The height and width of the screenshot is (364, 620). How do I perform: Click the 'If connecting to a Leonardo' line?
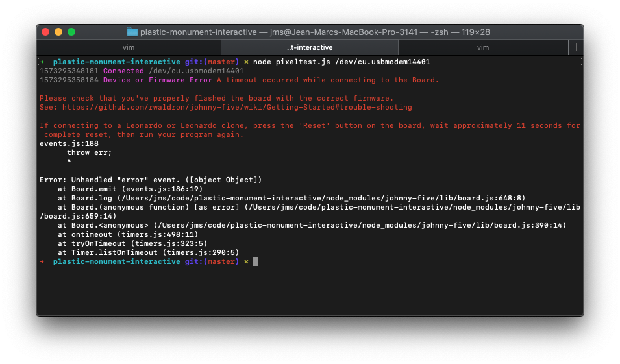tap(310, 125)
